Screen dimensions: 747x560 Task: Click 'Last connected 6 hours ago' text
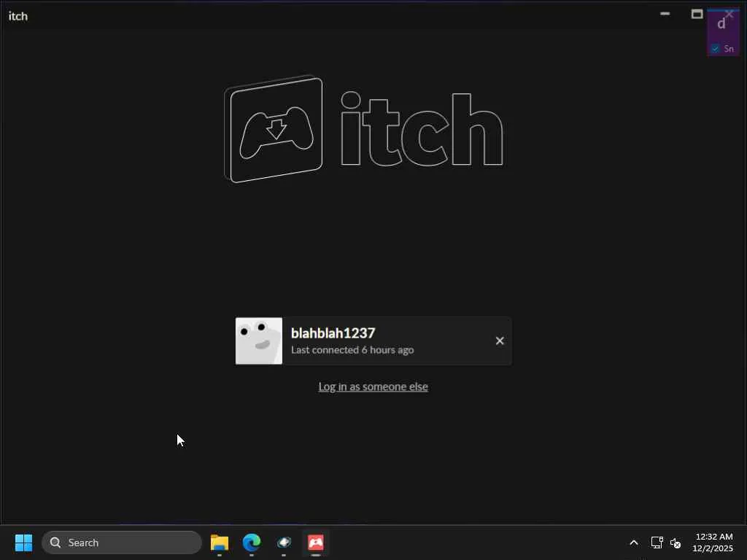pyautogui.click(x=352, y=350)
